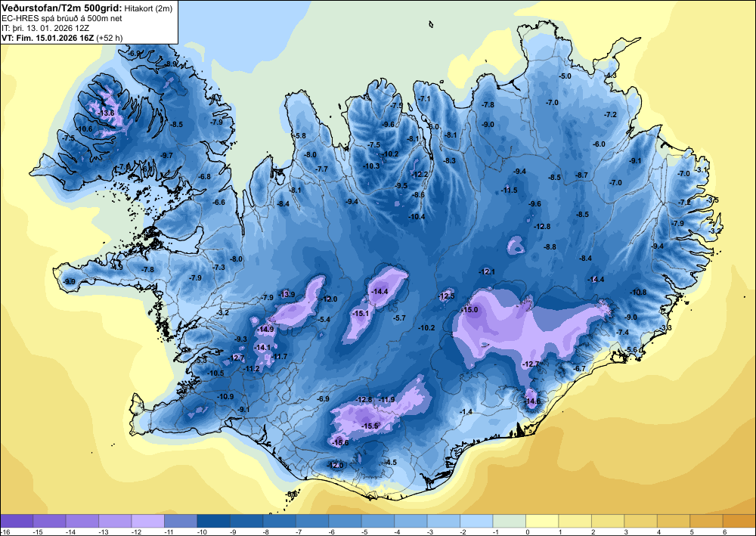Click the '2' legend scale label
Image resolution: width=756 pixels, height=536 pixels.
(x=593, y=531)
